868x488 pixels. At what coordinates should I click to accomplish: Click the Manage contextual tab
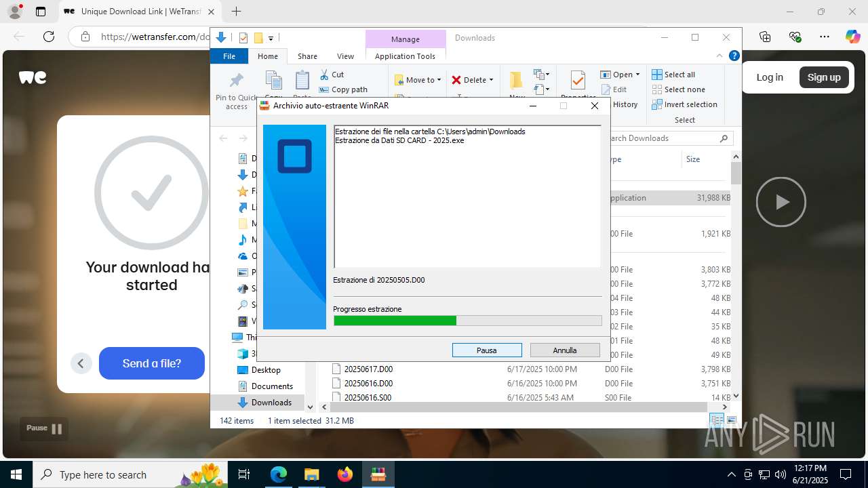tap(406, 39)
